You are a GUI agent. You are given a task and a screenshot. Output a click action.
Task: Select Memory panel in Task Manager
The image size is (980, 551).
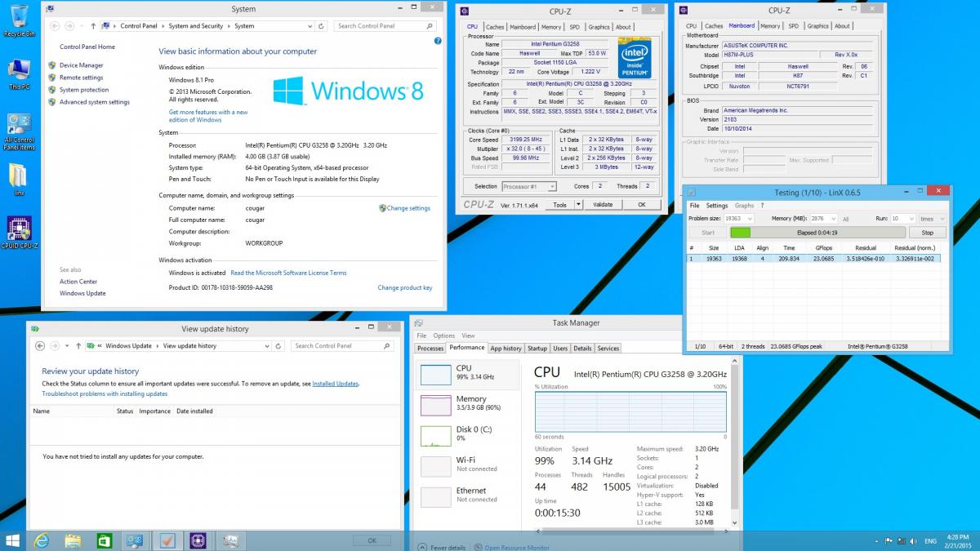tap(469, 405)
